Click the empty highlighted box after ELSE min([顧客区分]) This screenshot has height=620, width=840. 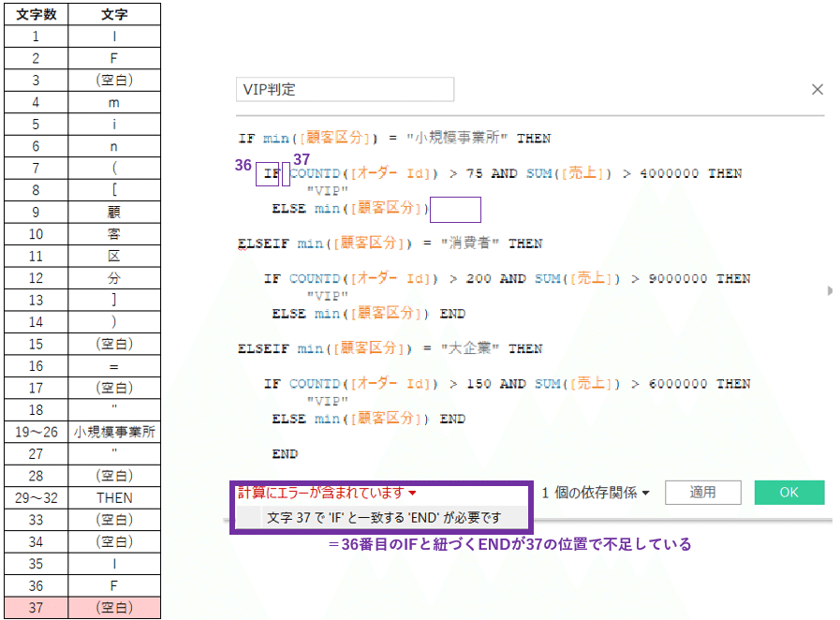[x=455, y=208]
